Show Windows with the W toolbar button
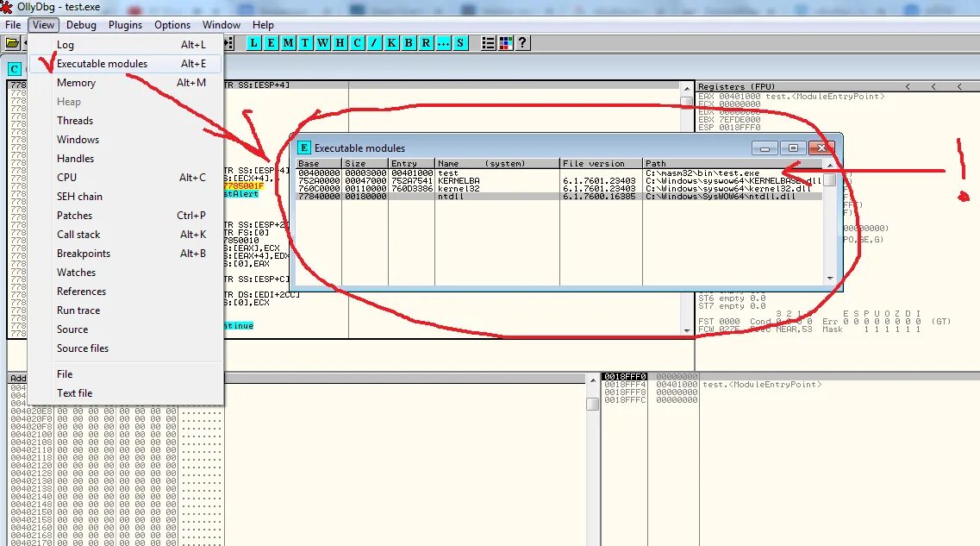The image size is (980, 546). [x=322, y=42]
